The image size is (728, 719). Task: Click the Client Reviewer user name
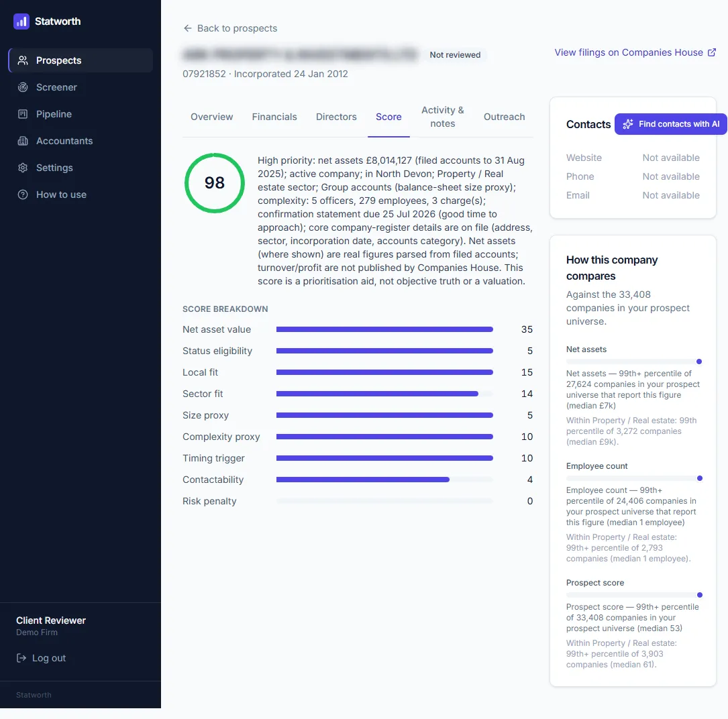(x=51, y=620)
